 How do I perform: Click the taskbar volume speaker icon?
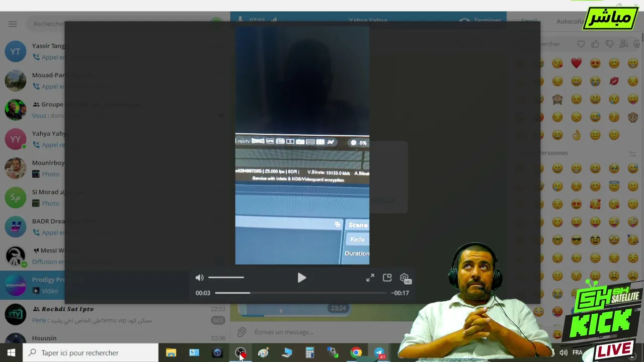[x=563, y=352]
